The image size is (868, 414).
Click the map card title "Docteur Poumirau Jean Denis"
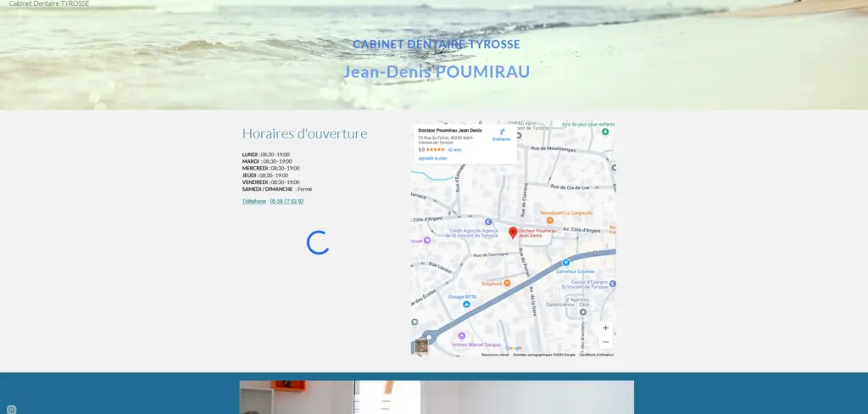(x=450, y=131)
